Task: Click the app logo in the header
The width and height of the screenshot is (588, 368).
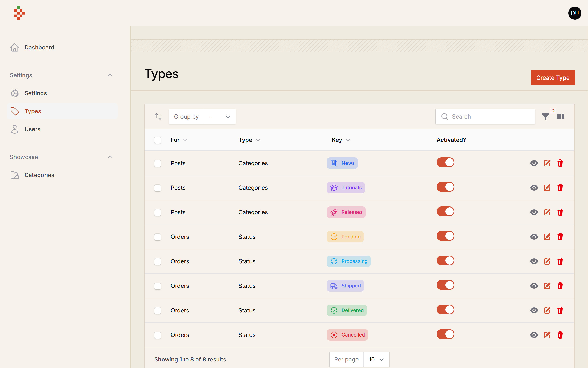Action: point(19,13)
